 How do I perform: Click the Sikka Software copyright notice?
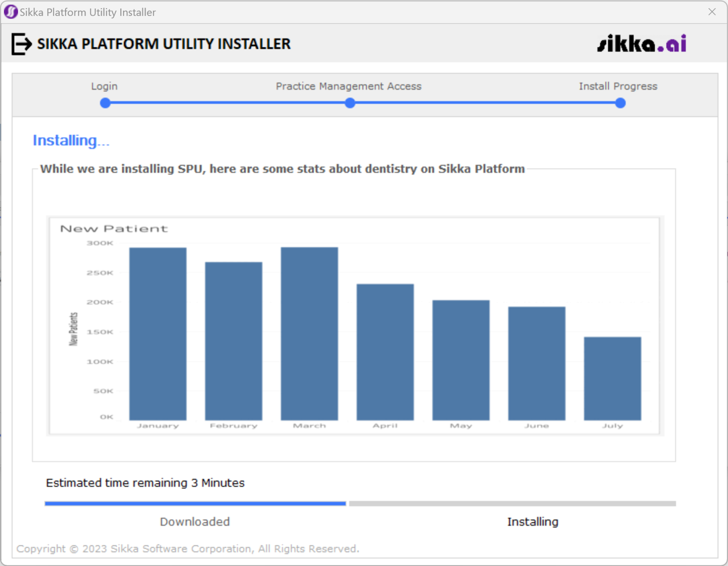click(188, 549)
